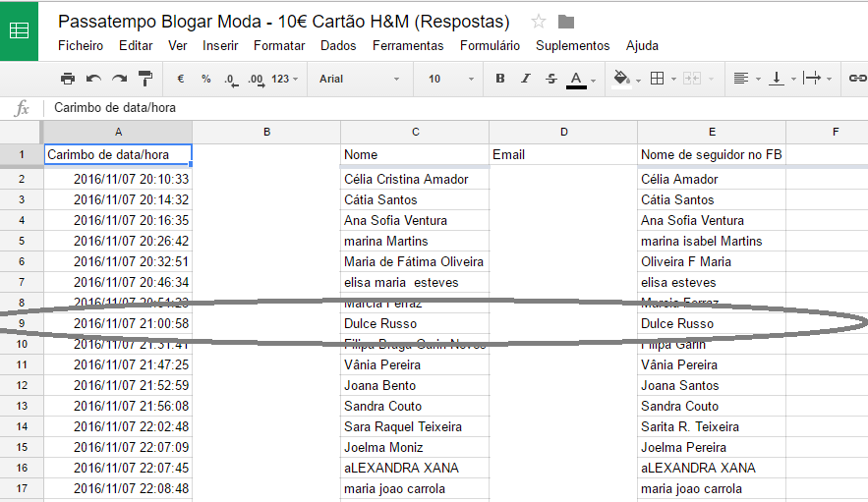Open the 123 number formats dropdown
This screenshot has width=868, height=502.
click(x=284, y=79)
